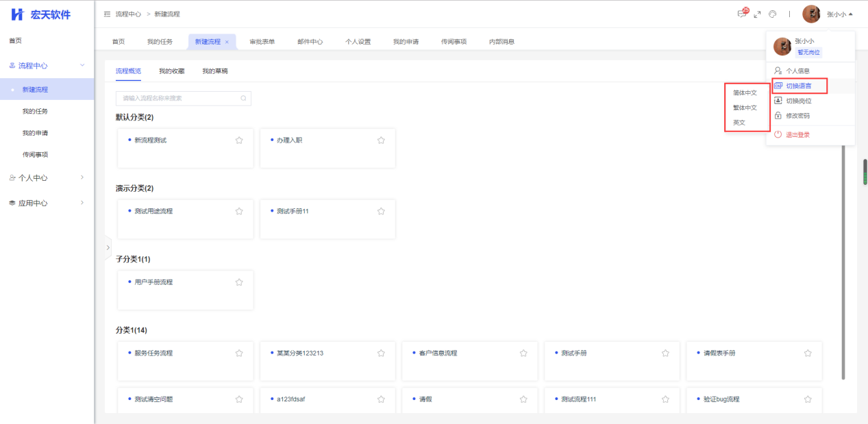Open the message notifications icon with badge 25
This screenshot has height=424, width=868.
742,14
